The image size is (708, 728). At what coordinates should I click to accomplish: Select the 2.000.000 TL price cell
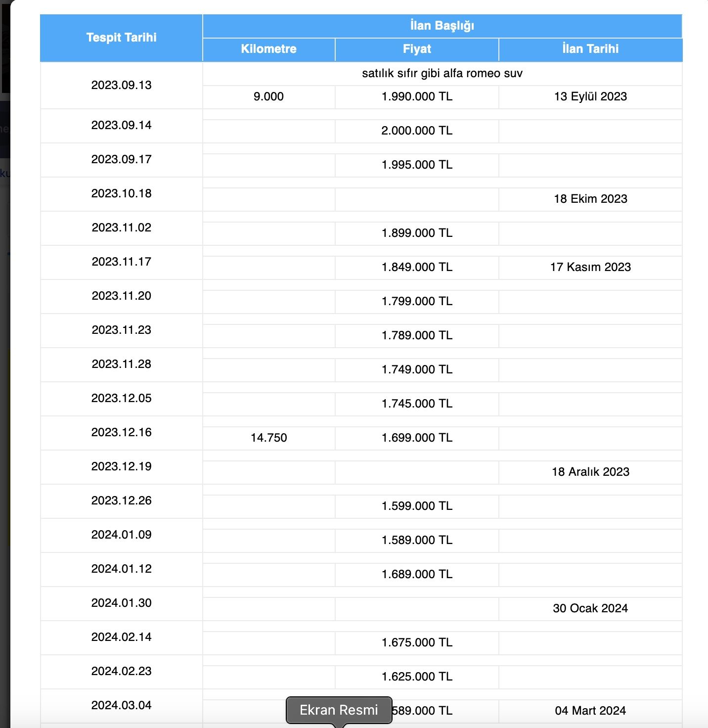click(417, 131)
